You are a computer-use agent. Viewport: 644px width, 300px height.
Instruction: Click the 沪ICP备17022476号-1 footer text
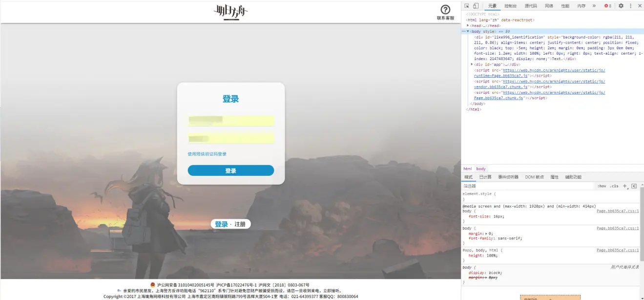(236, 285)
